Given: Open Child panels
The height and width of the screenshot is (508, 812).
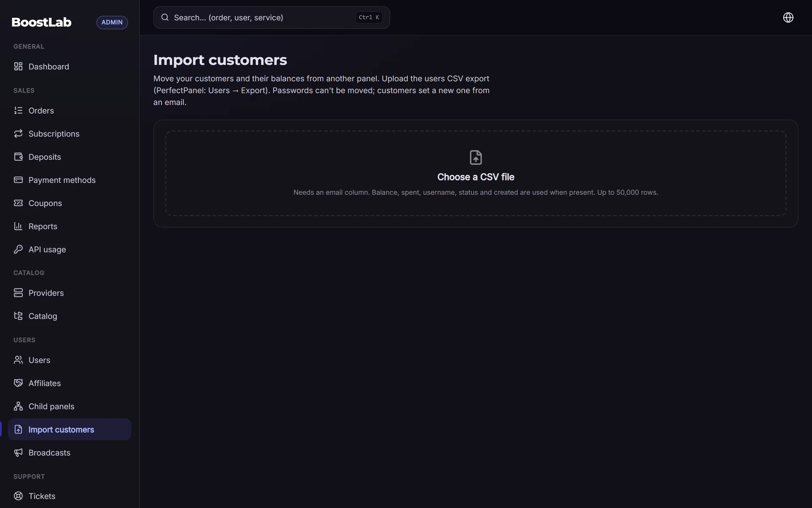Looking at the screenshot, I should [70, 406].
